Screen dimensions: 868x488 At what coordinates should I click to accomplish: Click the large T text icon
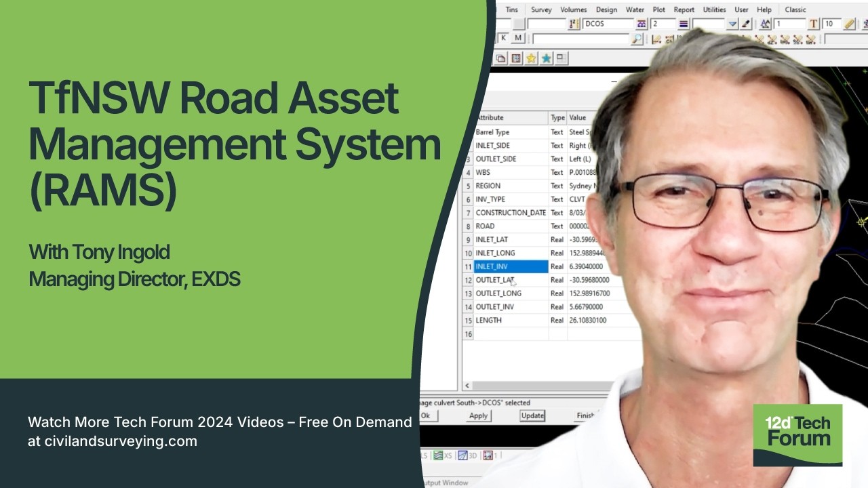814,24
